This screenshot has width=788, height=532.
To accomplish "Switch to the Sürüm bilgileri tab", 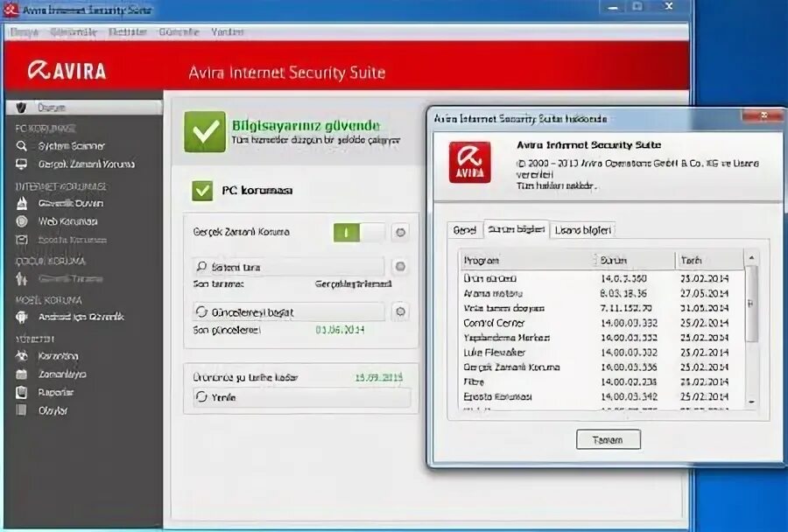I will click(x=516, y=229).
